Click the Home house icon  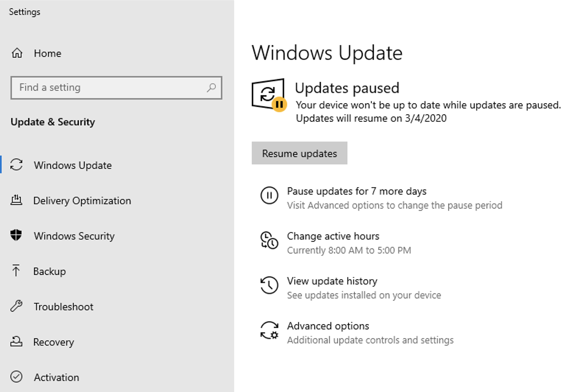point(17,53)
